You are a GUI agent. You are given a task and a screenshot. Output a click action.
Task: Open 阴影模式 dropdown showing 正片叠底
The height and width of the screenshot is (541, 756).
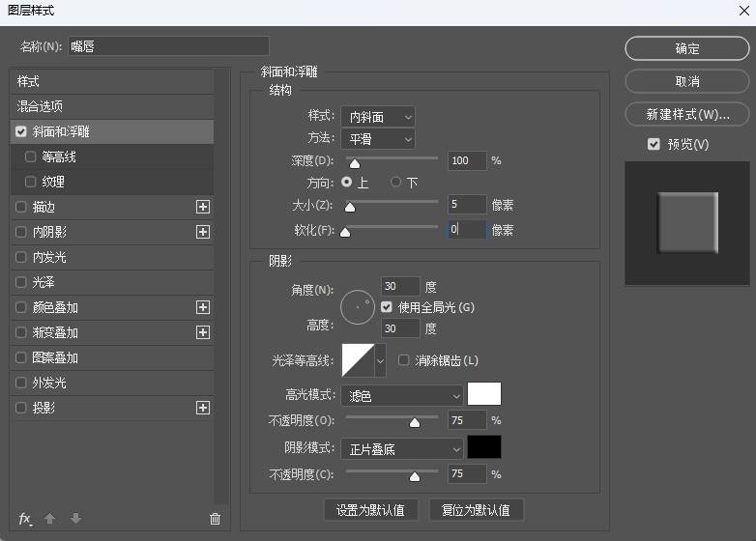402,449
